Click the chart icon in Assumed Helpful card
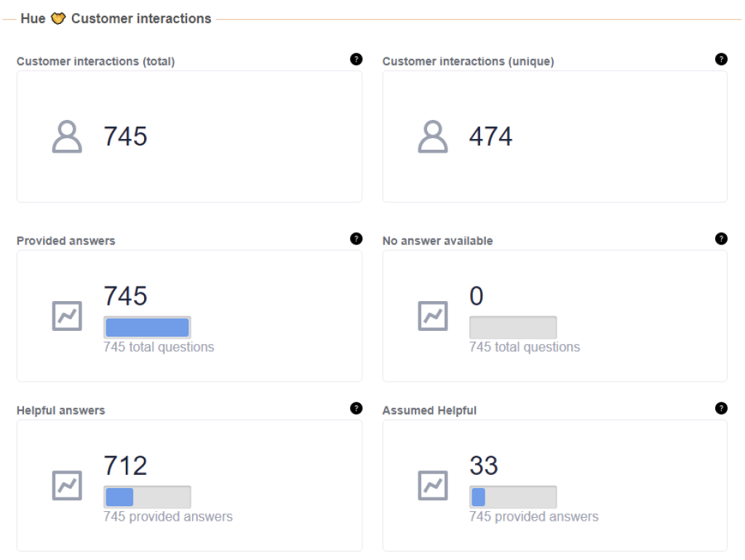This screenshot has width=745, height=560. point(431,486)
